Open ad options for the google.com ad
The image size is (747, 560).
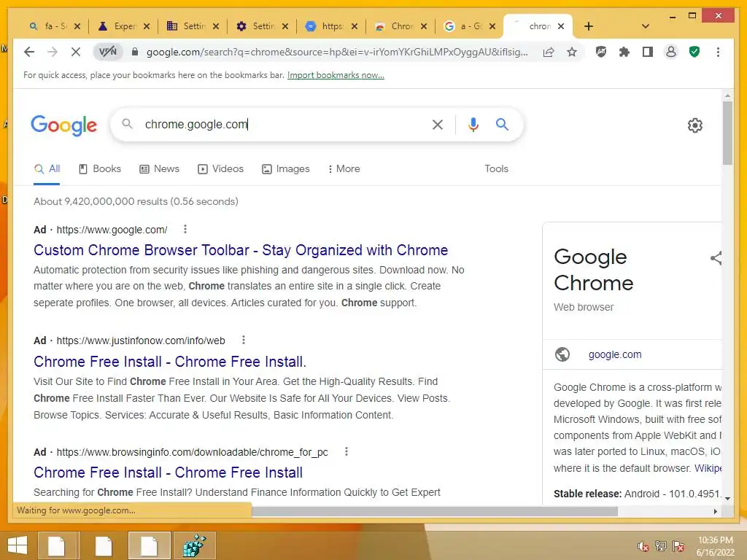[185, 229]
